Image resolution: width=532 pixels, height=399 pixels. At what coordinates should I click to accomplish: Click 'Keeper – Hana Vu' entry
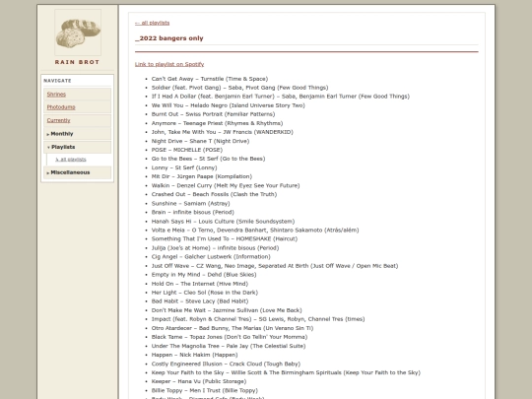[199, 381]
